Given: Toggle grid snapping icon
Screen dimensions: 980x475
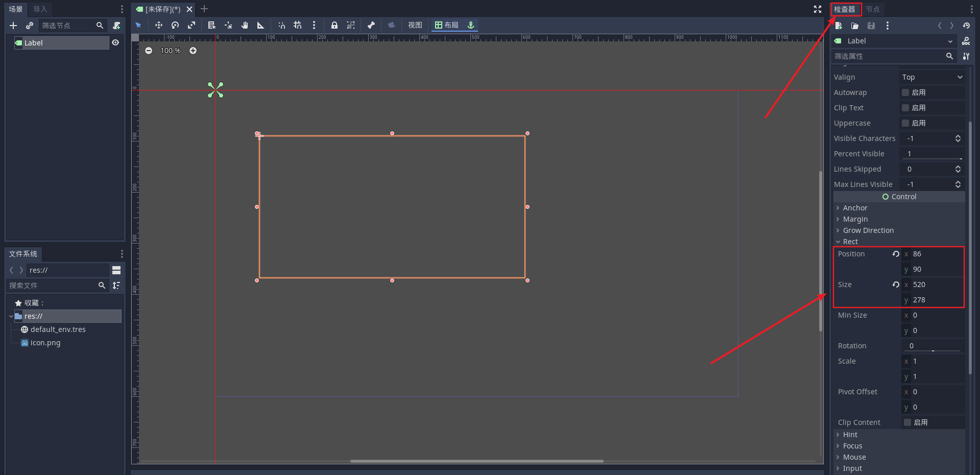Looking at the screenshot, I should (298, 25).
